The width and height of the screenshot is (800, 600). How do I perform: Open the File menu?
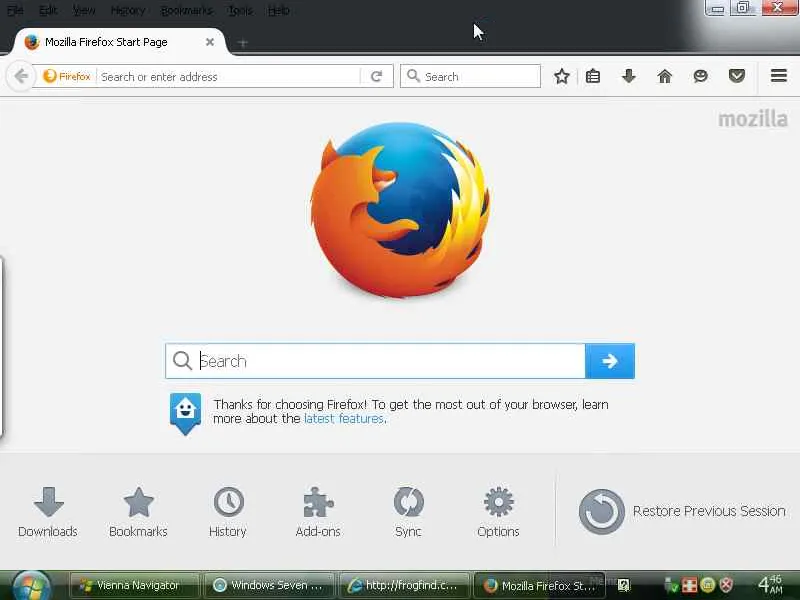(x=15, y=10)
